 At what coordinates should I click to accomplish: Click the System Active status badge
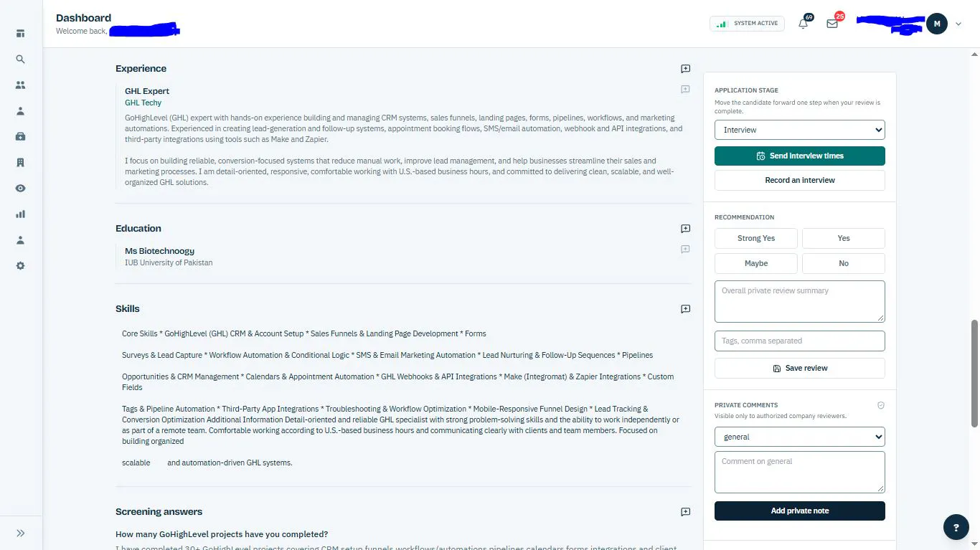click(x=747, y=24)
